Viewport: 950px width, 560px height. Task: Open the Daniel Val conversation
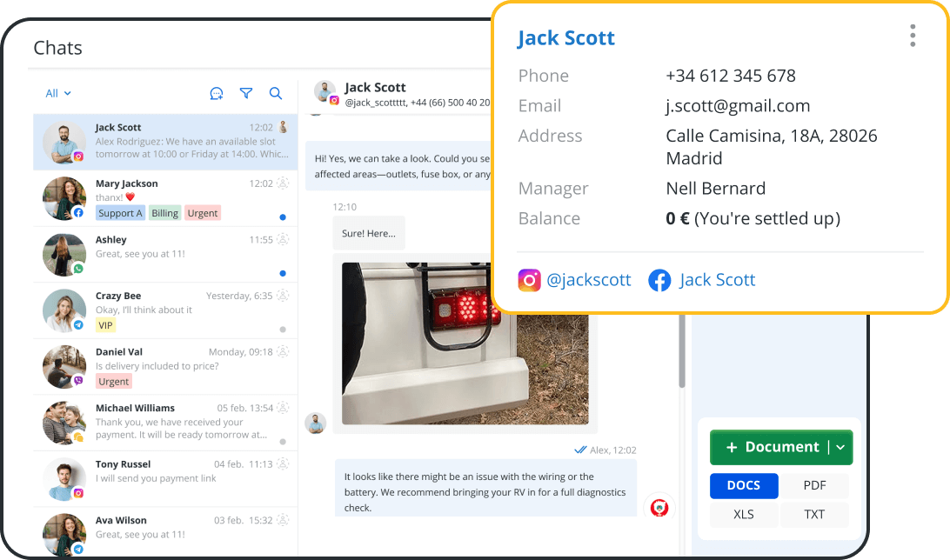(165, 366)
